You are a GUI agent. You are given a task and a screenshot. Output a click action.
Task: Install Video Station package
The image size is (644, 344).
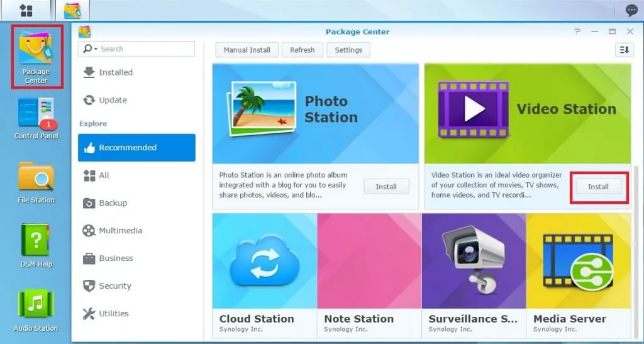[598, 186]
